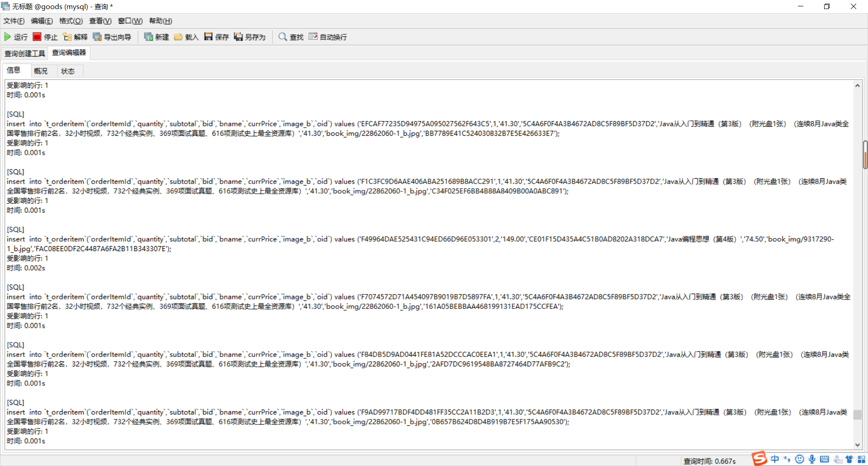Viewport: 868px width, 466px height.
Task: Click the insert statement with id F9AD99717BDF
Action: tap(427, 417)
